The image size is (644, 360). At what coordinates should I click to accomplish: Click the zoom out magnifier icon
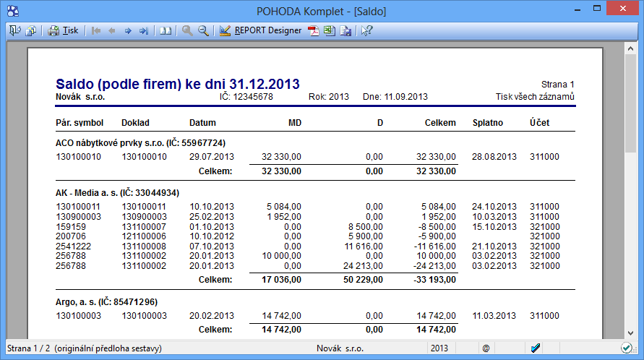(203, 30)
